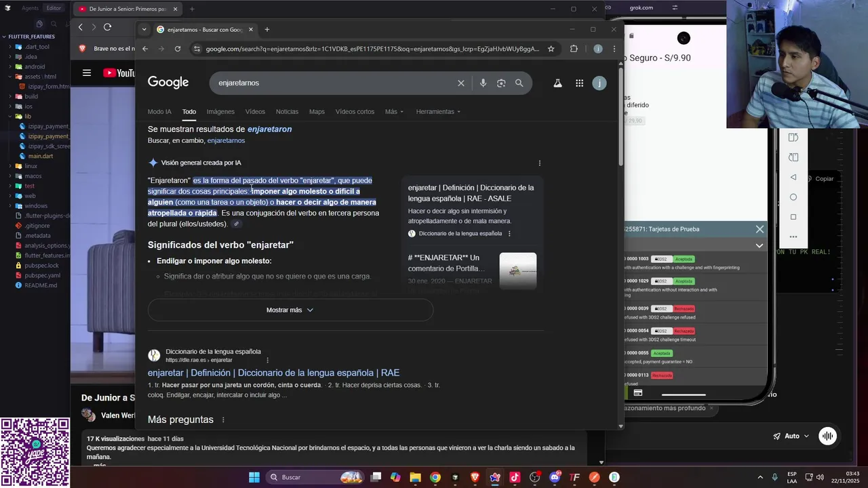Expand the .dart_tool folder
This screenshot has width=868, height=488.
(x=12, y=47)
